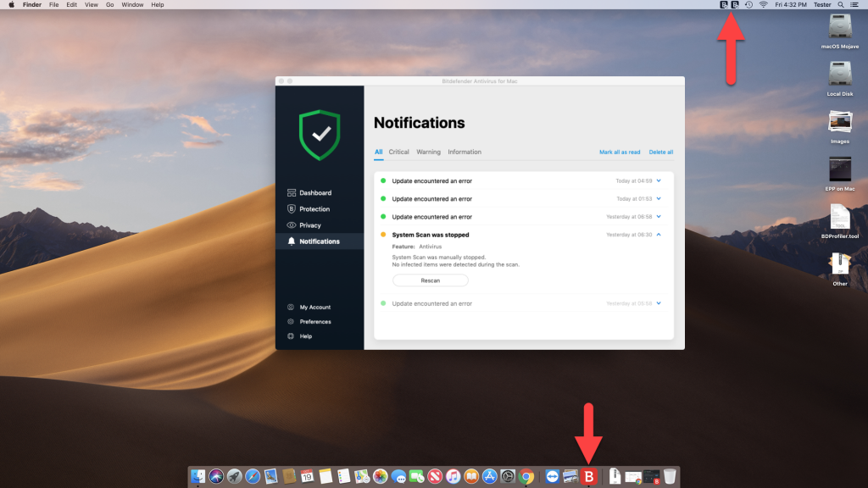The height and width of the screenshot is (488, 868).
Task: Open FaceTime from the Dock
Action: point(416,476)
